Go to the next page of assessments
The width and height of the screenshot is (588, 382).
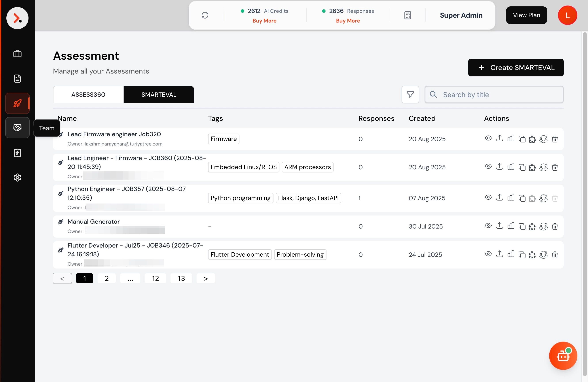(x=206, y=278)
